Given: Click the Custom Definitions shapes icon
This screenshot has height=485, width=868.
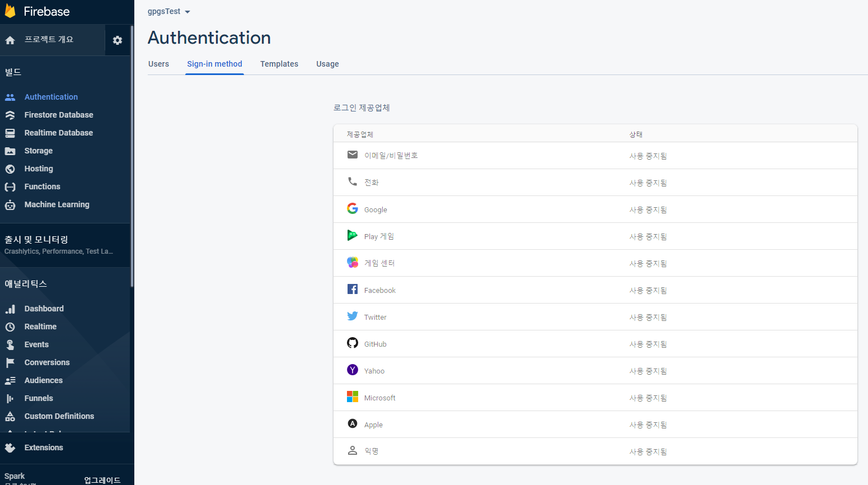Looking at the screenshot, I should pyautogui.click(x=10, y=416).
